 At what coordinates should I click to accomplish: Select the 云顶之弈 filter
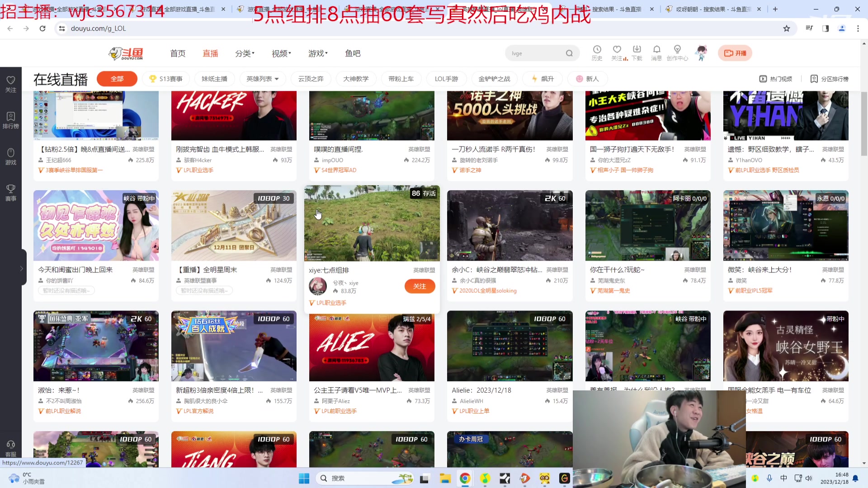(x=311, y=79)
